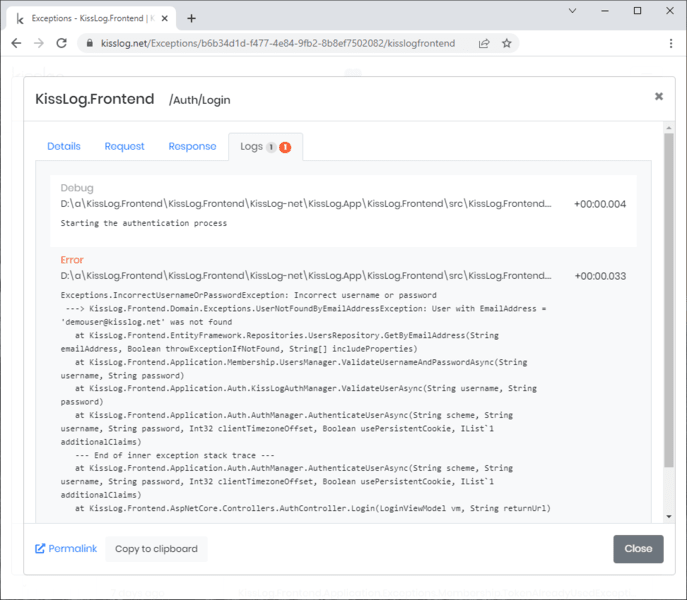The height and width of the screenshot is (600, 687).
Task: Click the scrollbar down arrow
Action: [669, 516]
